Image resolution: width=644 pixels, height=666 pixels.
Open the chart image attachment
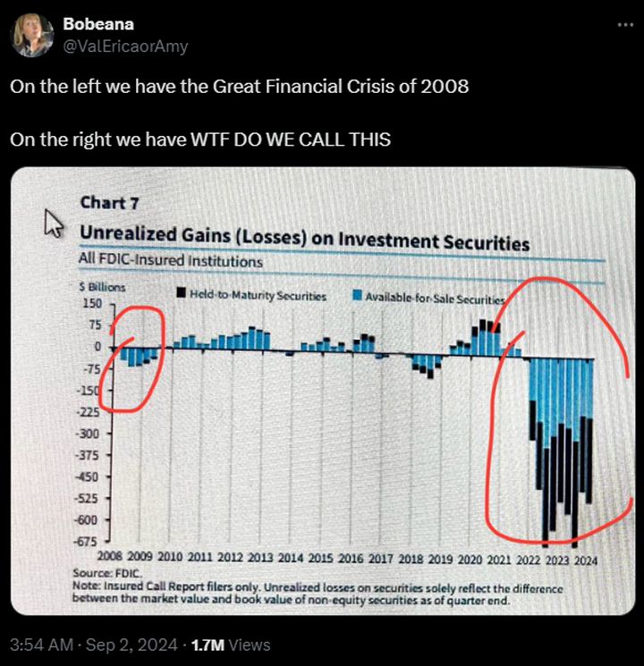coord(323,391)
